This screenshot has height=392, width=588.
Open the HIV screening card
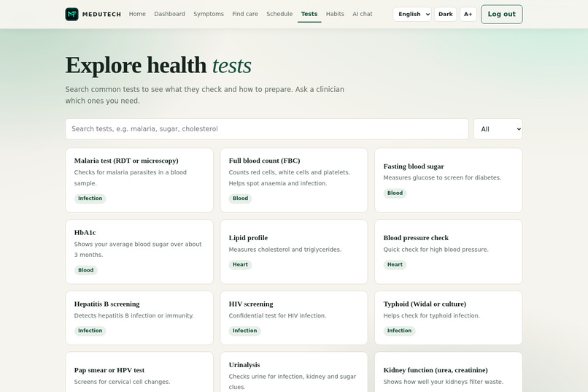[x=294, y=318]
